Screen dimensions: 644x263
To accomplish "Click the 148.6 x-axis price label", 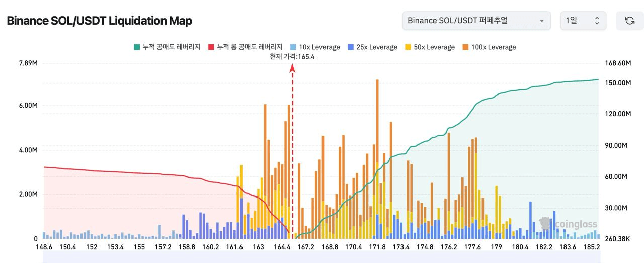I will pyautogui.click(x=44, y=247).
